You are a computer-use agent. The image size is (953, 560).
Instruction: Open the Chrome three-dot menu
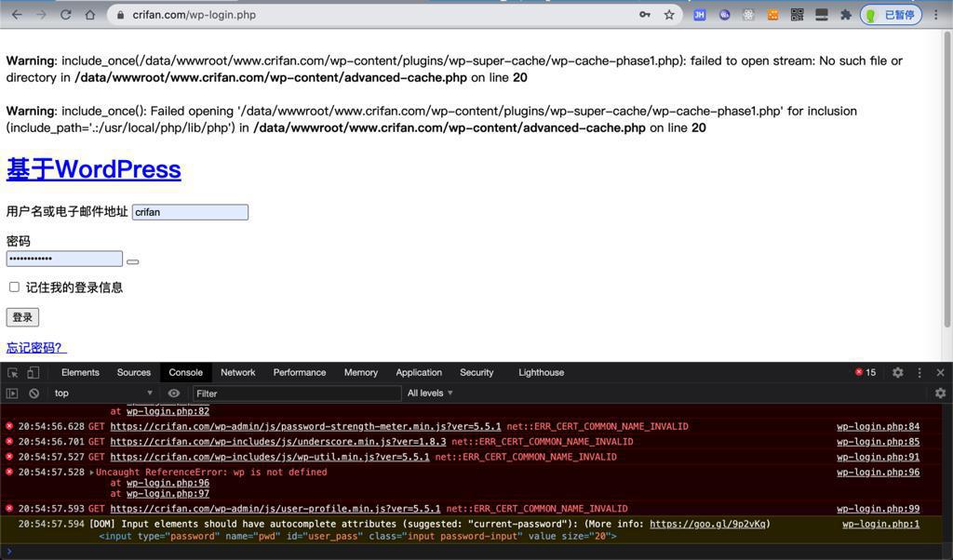coord(936,15)
